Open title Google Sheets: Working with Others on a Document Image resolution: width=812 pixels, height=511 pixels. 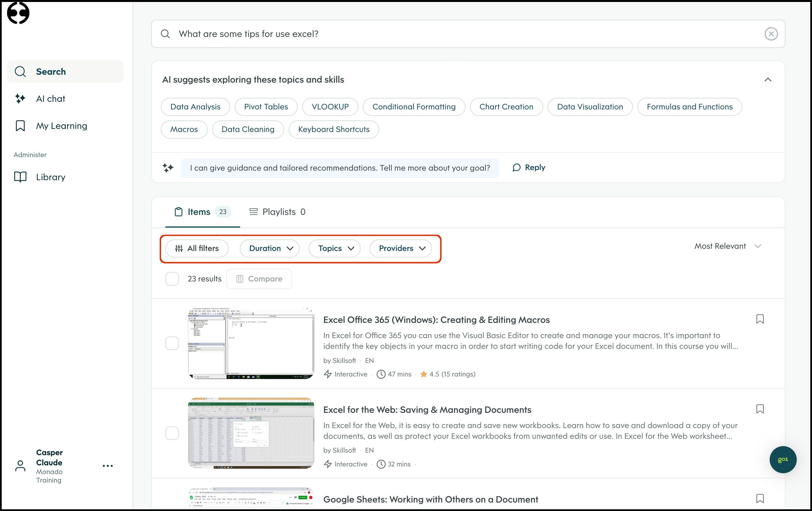[x=431, y=499]
